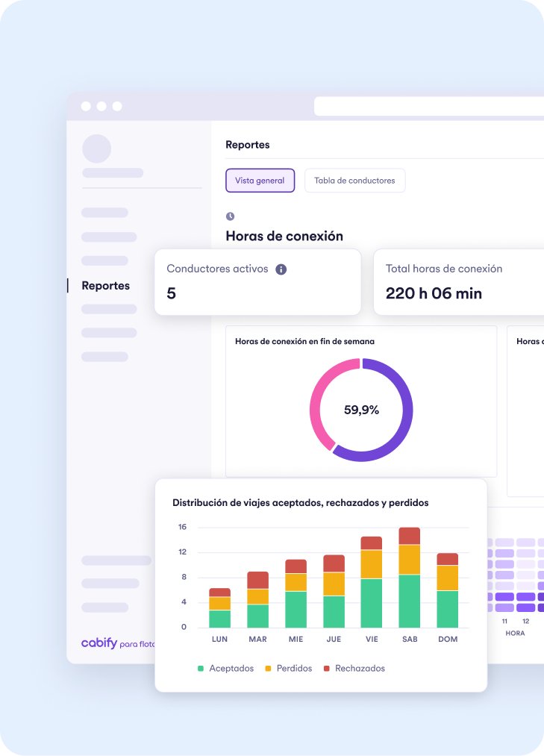This screenshot has width=544, height=756.
Task: Click the SAB bar in the trips chart
Action: tap(409, 578)
